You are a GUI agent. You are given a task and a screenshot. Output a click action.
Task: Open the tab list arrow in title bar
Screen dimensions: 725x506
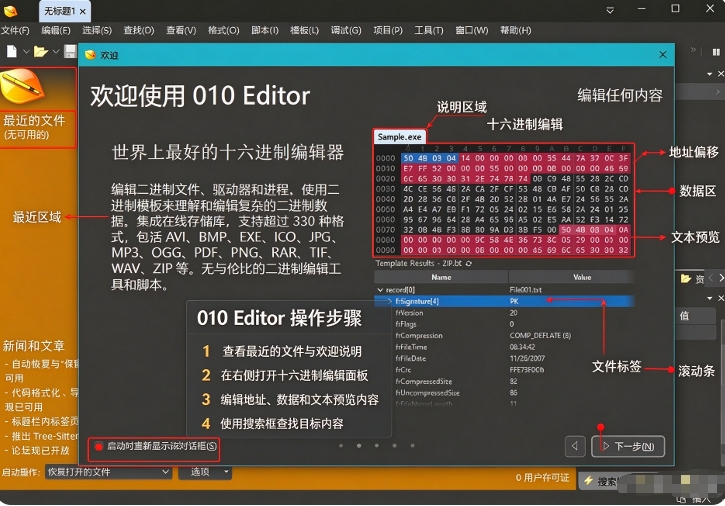tap(610, 10)
